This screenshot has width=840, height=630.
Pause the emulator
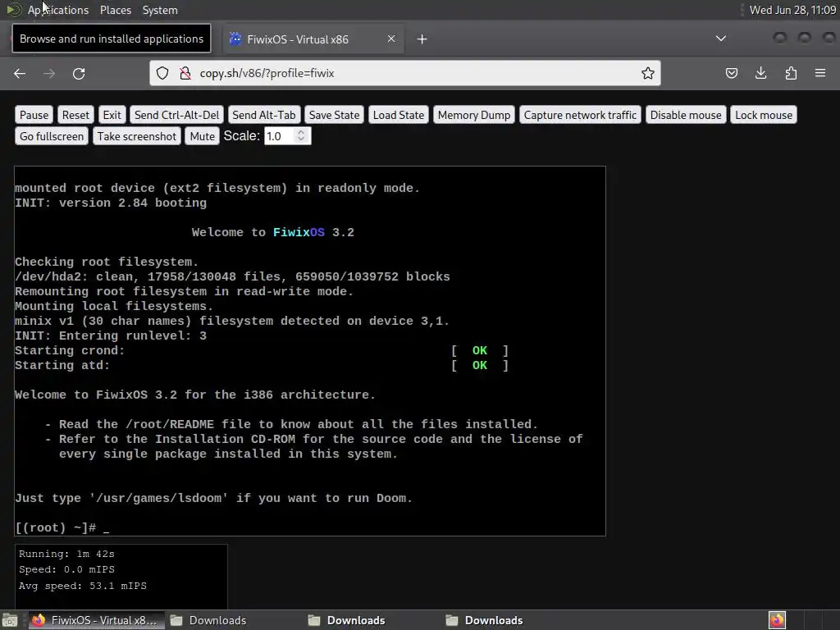[34, 115]
